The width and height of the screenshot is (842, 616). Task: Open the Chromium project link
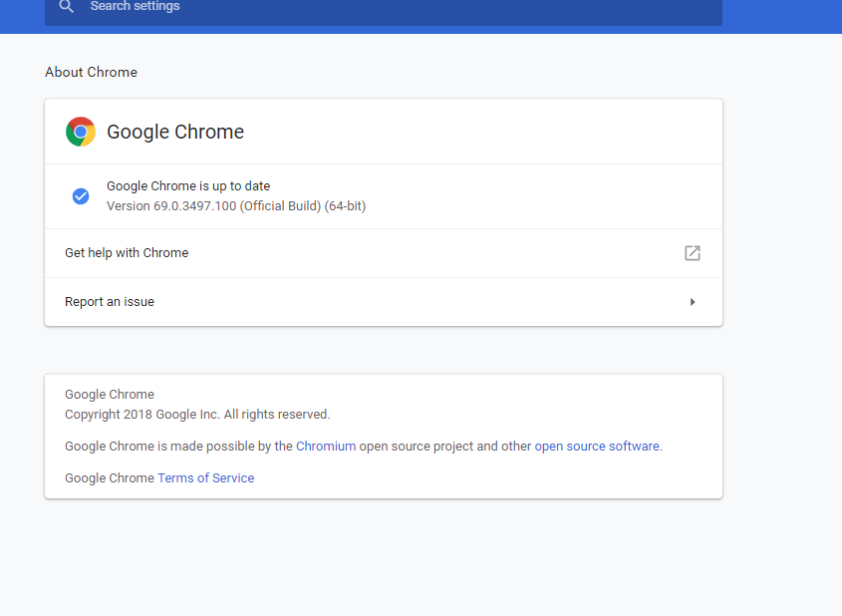tap(326, 447)
